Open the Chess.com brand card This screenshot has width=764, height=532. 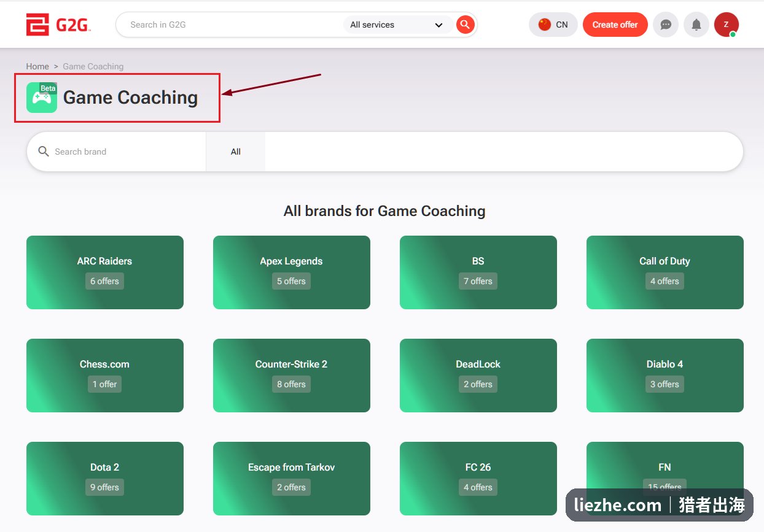pos(105,376)
